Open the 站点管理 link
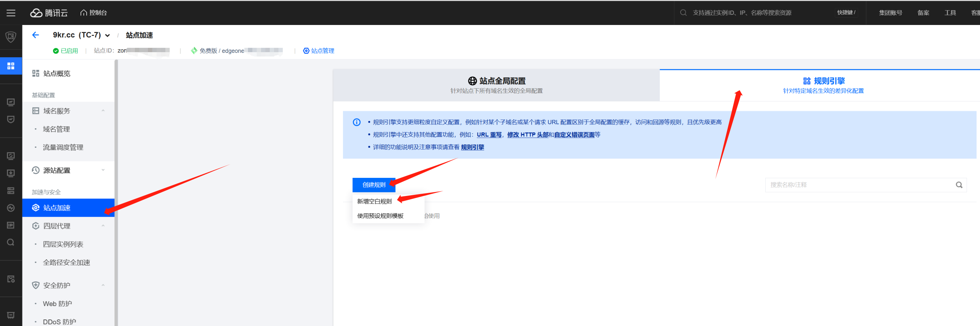 tap(318, 51)
